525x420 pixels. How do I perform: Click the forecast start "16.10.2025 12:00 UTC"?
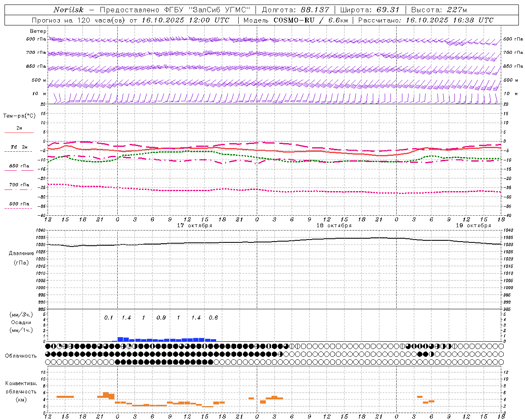(185, 20)
